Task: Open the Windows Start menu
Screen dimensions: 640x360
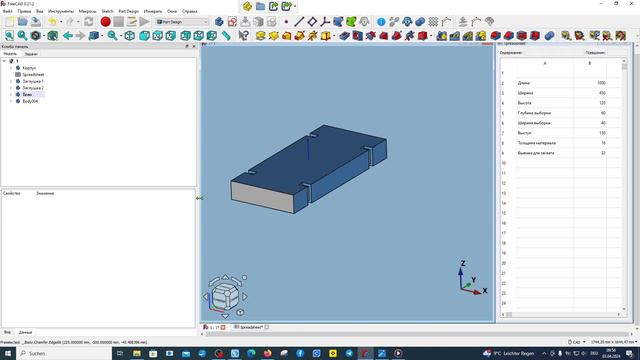Action: (8, 353)
